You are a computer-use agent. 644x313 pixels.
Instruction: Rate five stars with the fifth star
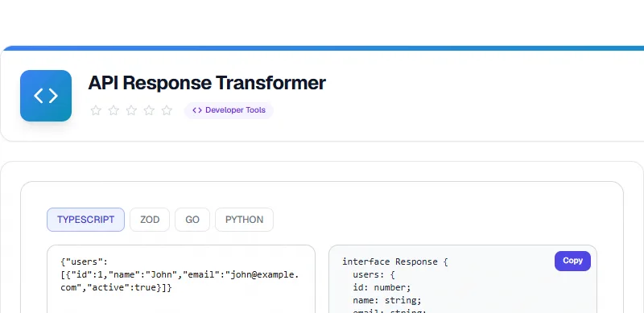pos(167,110)
